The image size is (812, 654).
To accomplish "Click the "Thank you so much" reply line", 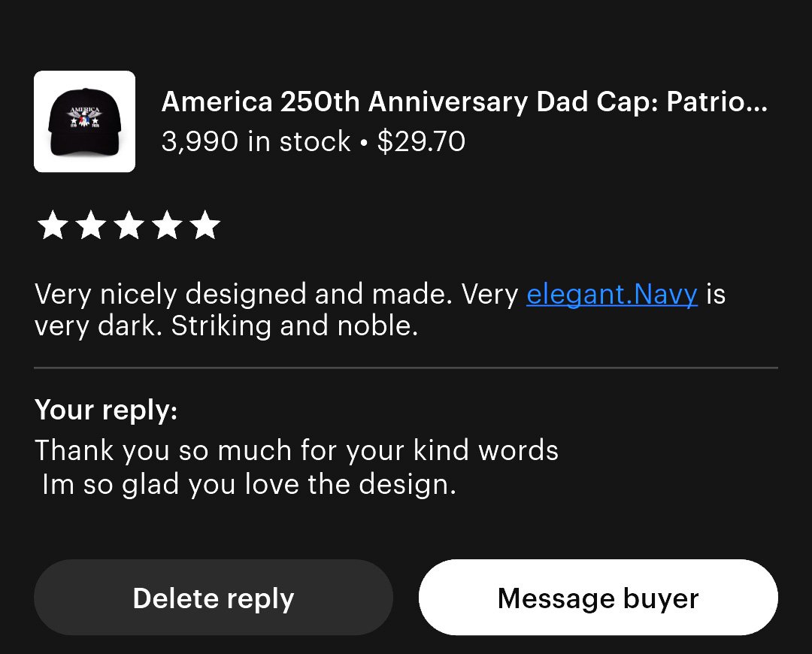I will tap(296, 450).
